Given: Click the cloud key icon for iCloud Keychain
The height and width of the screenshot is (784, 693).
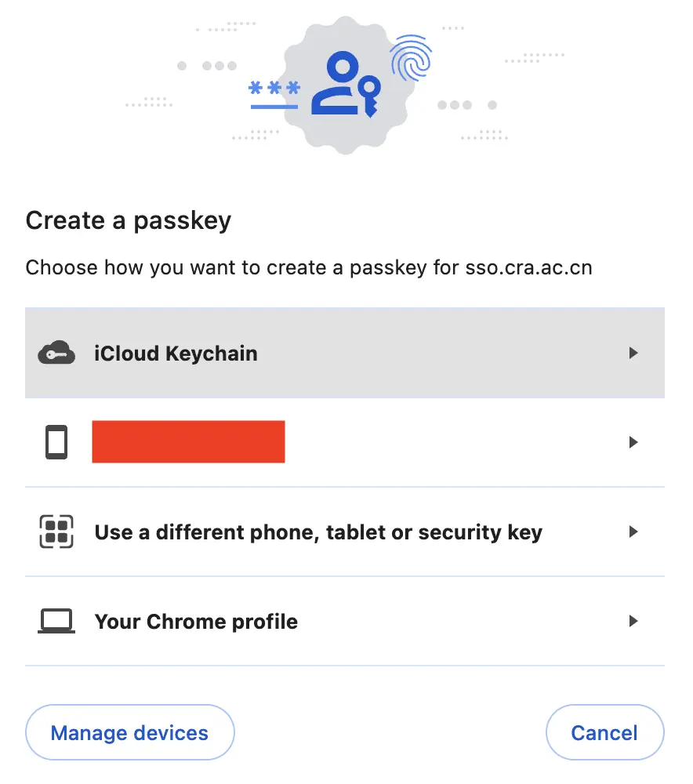Looking at the screenshot, I should pos(56,354).
